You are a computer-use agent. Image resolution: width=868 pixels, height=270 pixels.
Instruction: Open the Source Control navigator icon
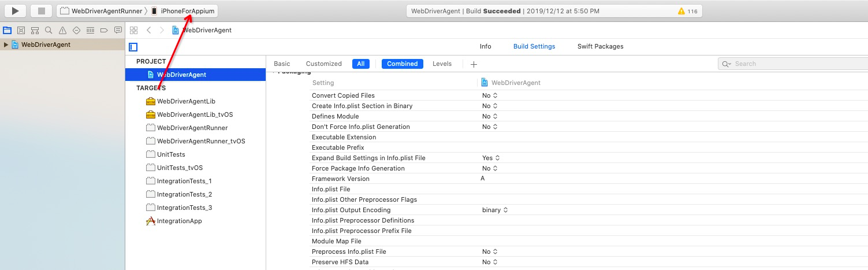click(21, 30)
